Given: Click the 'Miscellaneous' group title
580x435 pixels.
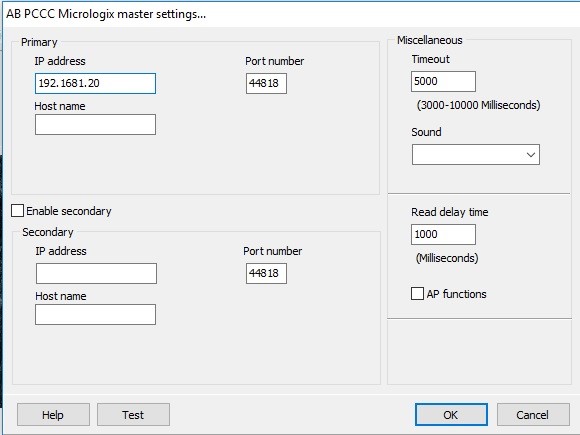Looking at the screenshot, I should pos(429,40).
